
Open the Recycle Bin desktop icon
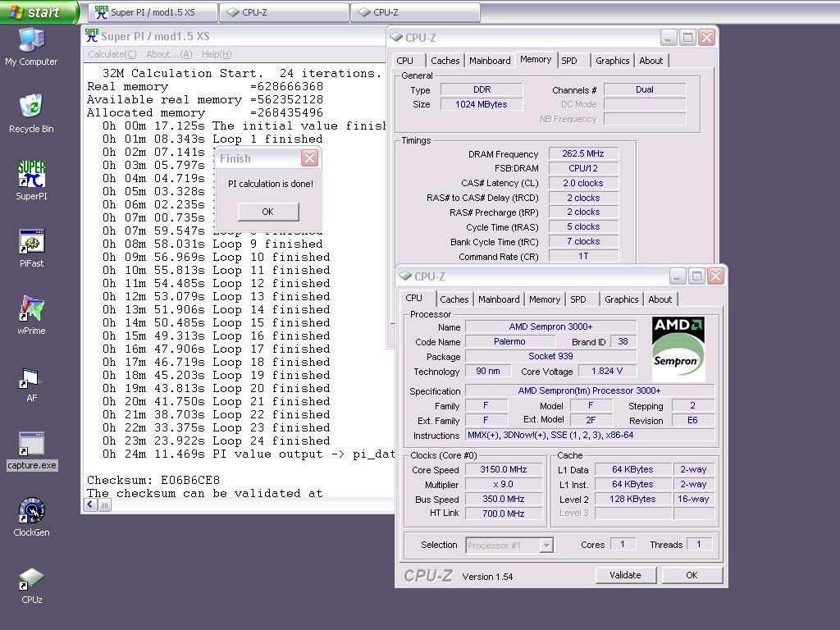click(31, 113)
